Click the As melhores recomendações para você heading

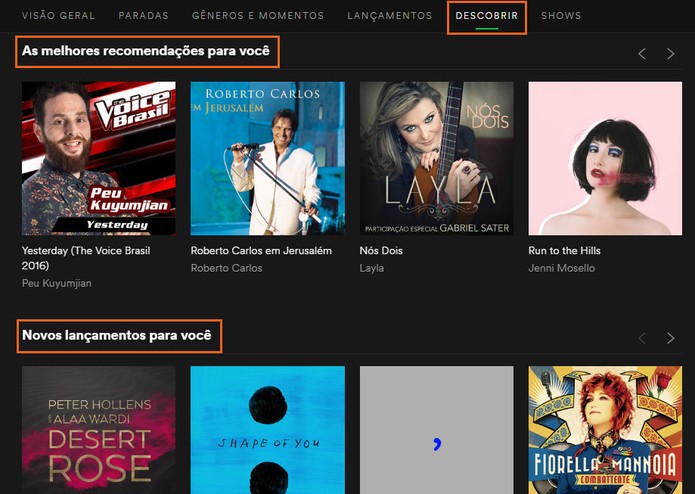[146, 51]
